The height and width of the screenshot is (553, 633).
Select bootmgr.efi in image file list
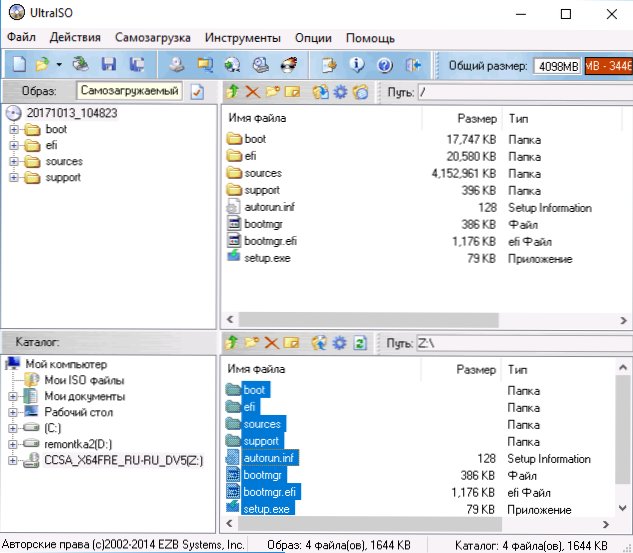coord(270,241)
